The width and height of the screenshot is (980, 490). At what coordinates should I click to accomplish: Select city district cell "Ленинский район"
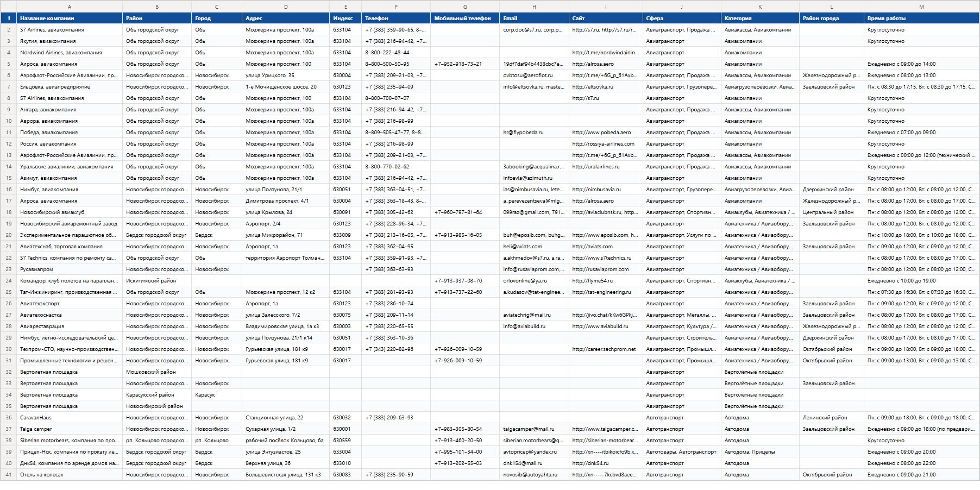[832, 418]
